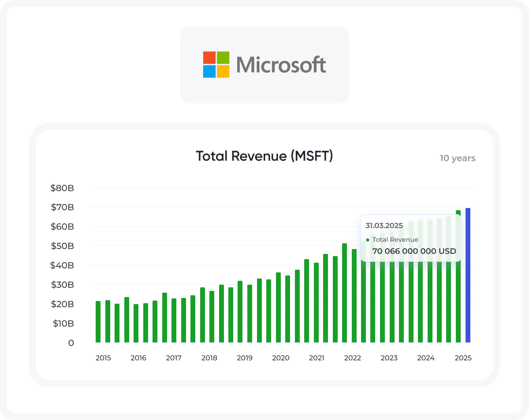
Task: Click the 0 axis label
Action: [x=71, y=343]
